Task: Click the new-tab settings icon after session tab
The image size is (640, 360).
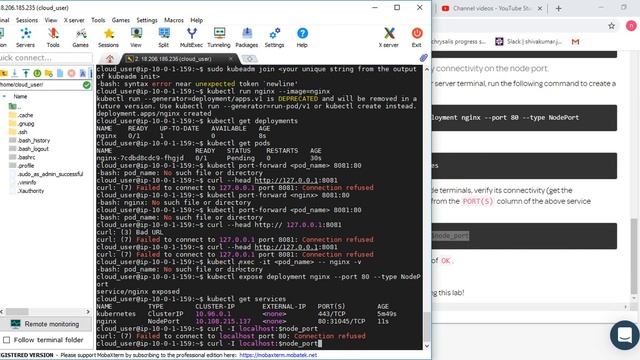Action: [249, 59]
